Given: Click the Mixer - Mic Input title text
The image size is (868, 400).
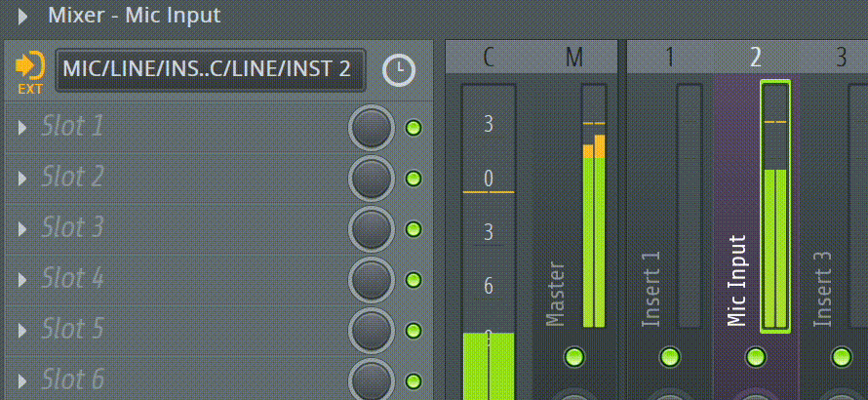Looking at the screenshot, I should [134, 15].
